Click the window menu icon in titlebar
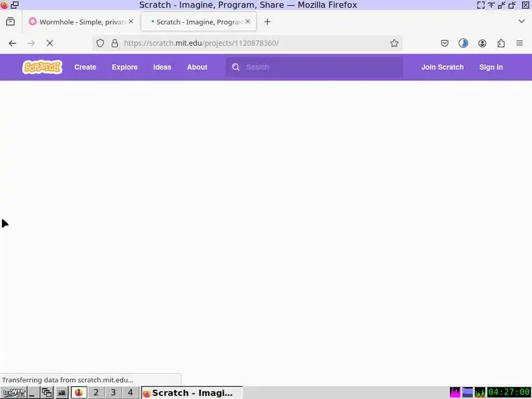The image size is (532, 399). coord(15,5)
